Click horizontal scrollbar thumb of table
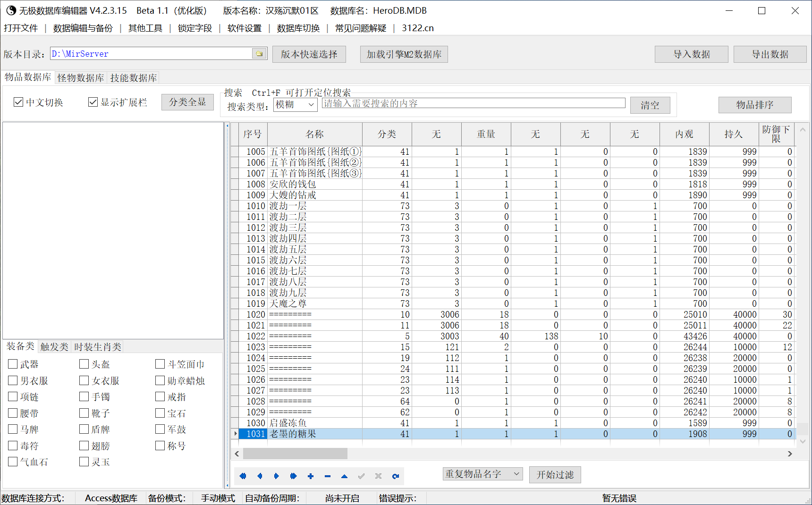This screenshot has height=505, width=812. [x=295, y=454]
